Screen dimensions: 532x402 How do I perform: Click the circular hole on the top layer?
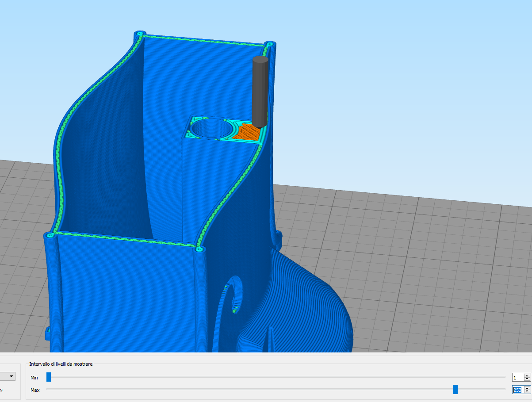[x=211, y=128]
